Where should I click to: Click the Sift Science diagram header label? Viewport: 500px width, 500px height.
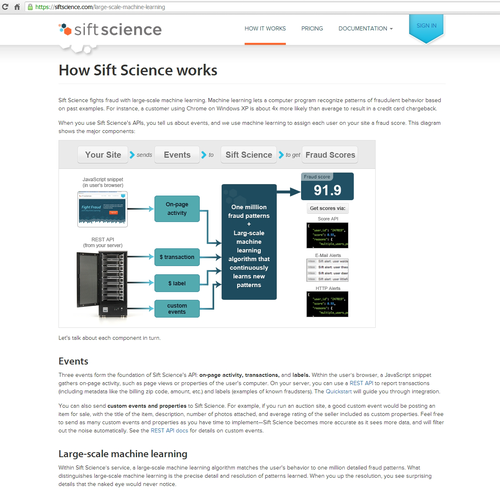pos(249,155)
